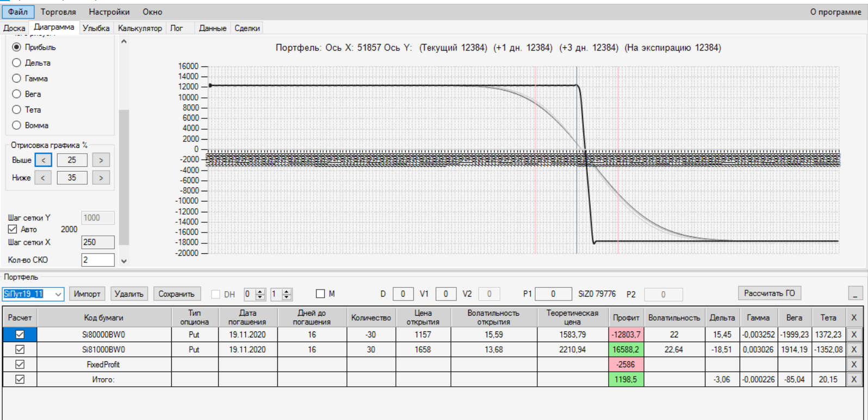Click the FixedProfit value -2586

pyautogui.click(x=626, y=365)
